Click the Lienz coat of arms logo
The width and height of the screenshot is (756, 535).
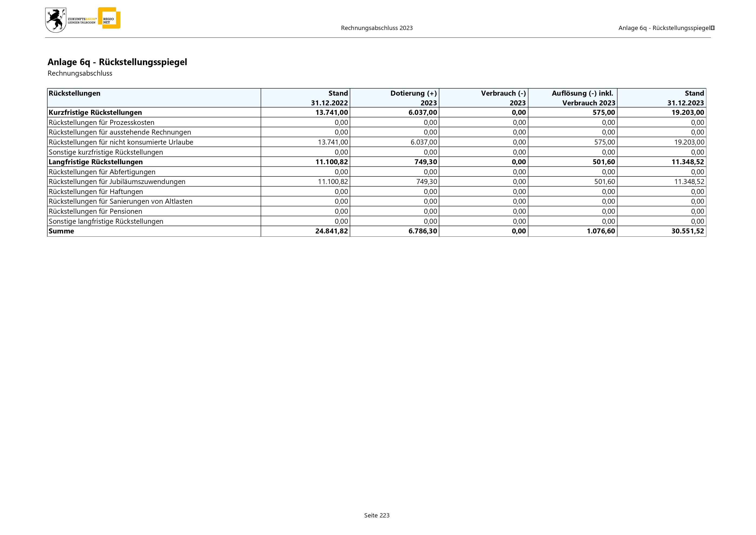[x=55, y=21]
